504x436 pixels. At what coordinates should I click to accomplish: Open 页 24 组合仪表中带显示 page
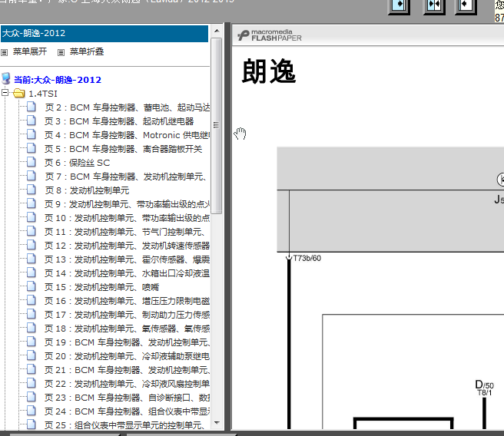(x=128, y=411)
